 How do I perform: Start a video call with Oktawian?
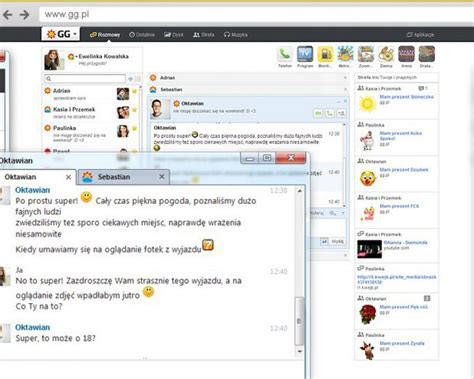pyautogui.click(x=318, y=114)
